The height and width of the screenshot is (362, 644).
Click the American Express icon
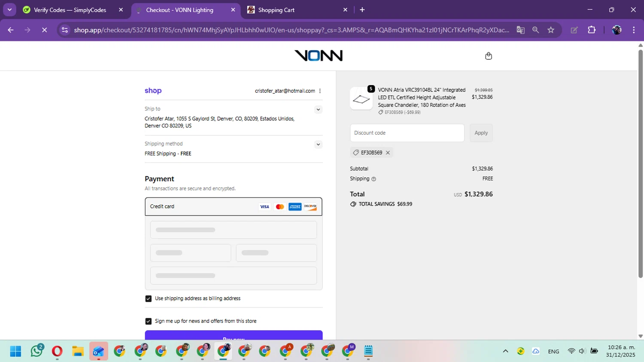(295, 207)
